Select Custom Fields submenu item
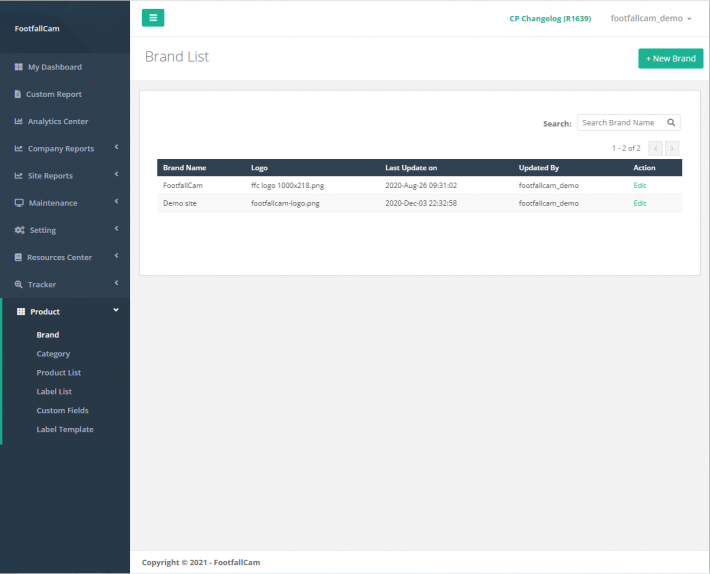Screen dimensions: 710x574 (x=62, y=411)
